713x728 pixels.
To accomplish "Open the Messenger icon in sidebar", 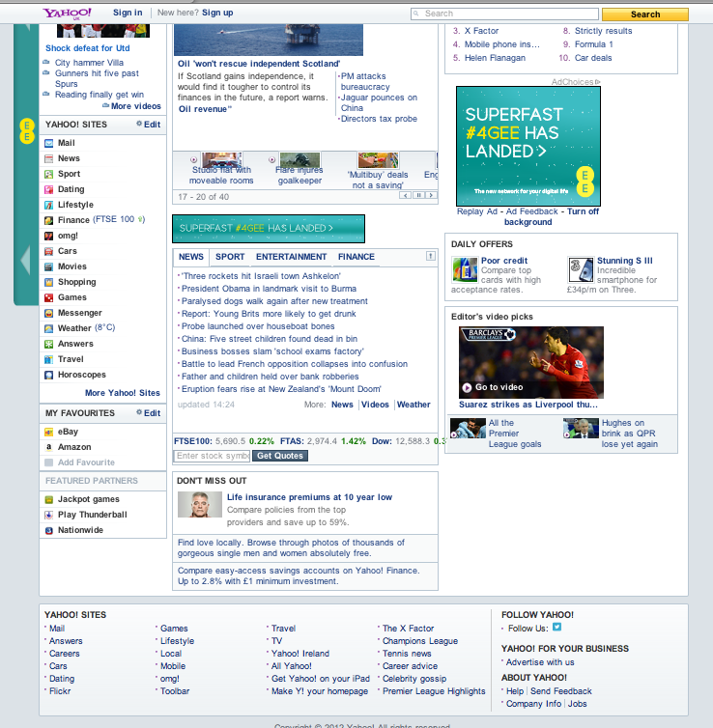I will tap(48, 313).
